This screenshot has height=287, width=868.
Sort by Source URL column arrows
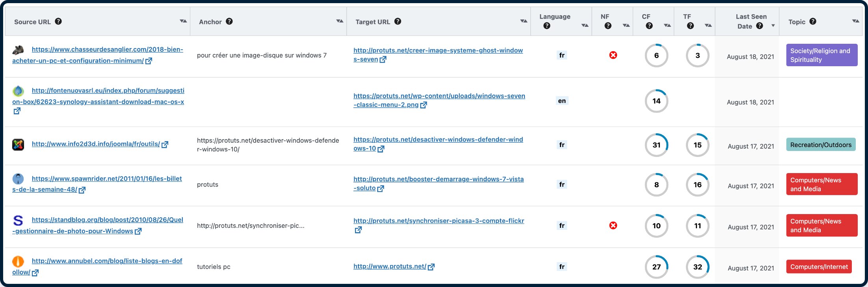pyautogui.click(x=183, y=21)
